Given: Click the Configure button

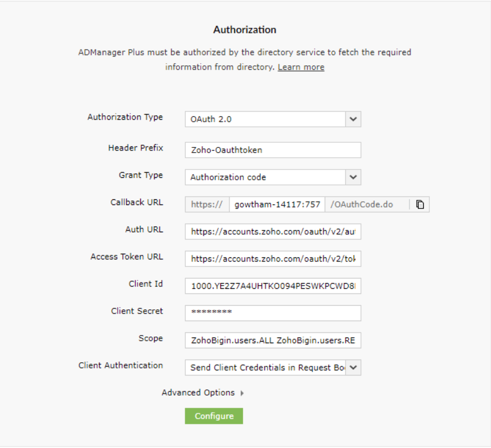Looking at the screenshot, I should pyautogui.click(x=214, y=416).
